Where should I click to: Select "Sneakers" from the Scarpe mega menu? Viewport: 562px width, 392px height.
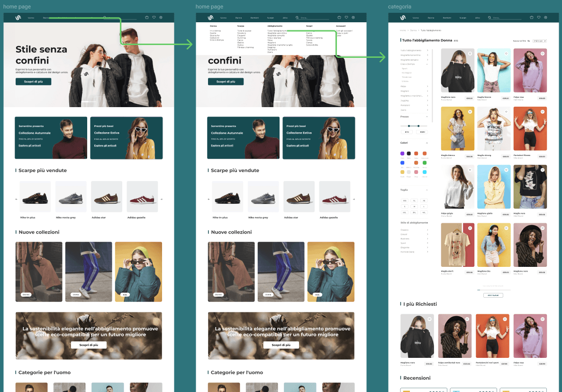[242, 33]
